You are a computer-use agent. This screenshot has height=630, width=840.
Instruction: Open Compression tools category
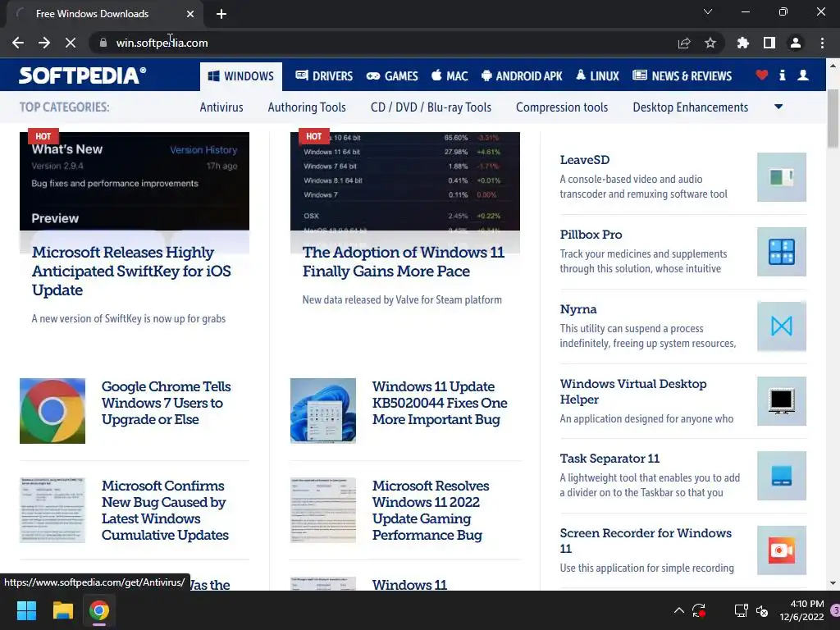click(562, 107)
